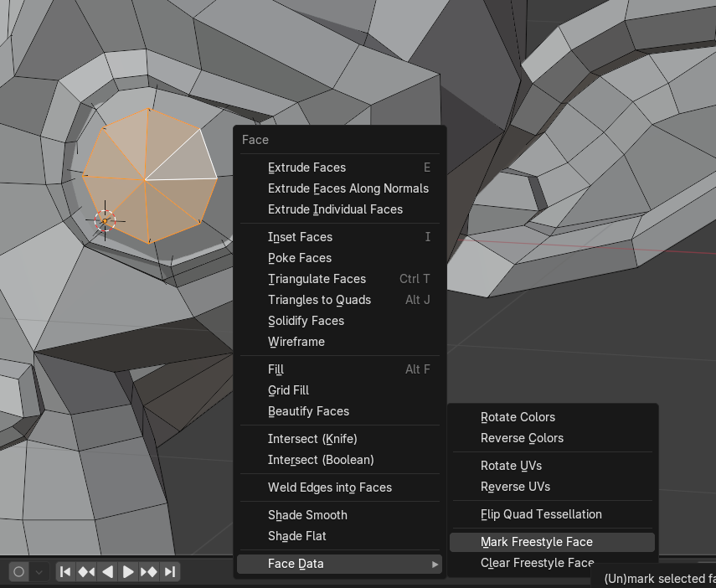Select Poke Faces entry
Screen dimensions: 716x588
point(339,258)
